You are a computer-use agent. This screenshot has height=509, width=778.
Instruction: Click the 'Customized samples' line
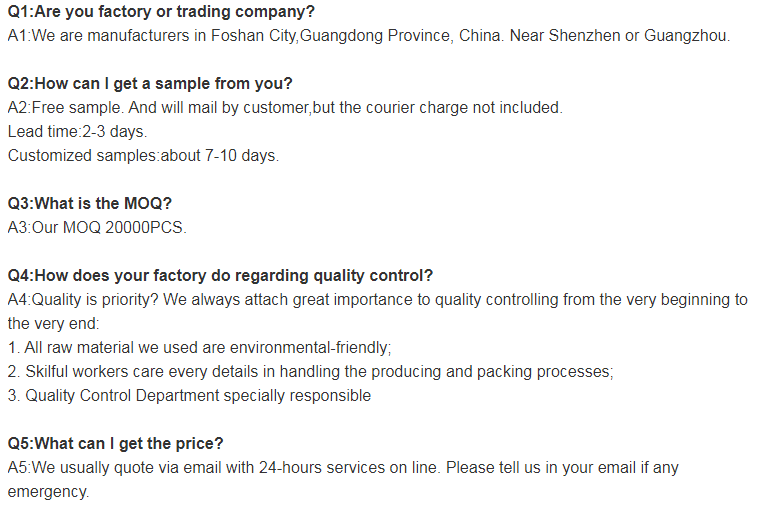pyautogui.click(x=143, y=155)
